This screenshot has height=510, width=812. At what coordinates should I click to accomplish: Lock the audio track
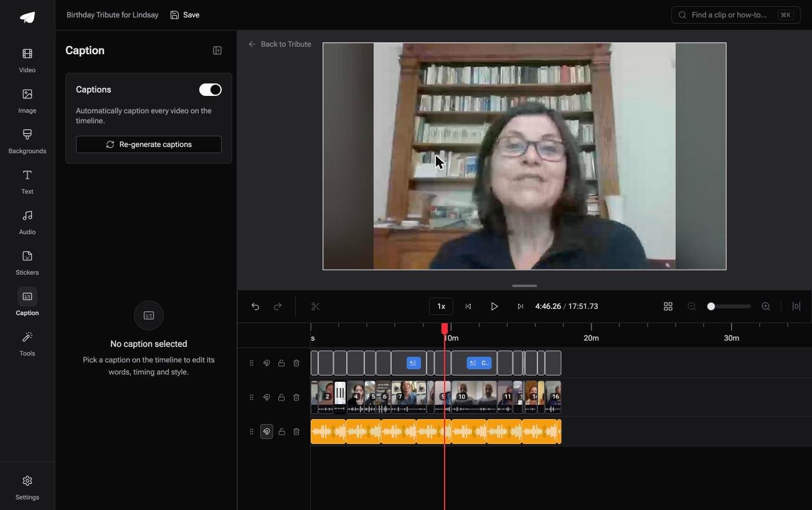[x=281, y=432]
